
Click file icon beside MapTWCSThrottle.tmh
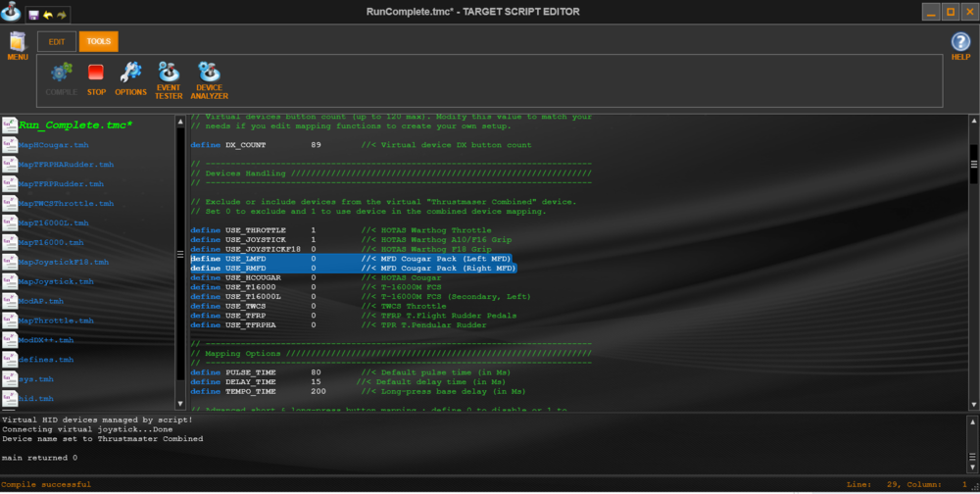pyautogui.click(x=10, y=203)
